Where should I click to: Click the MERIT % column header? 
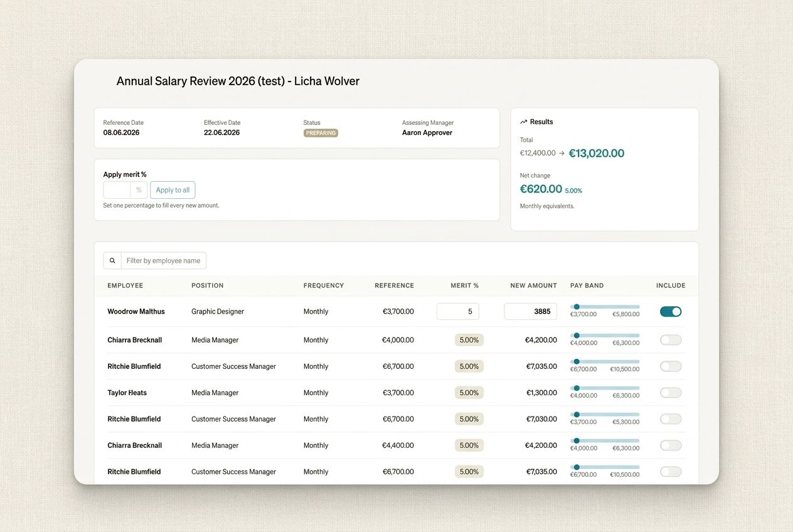tap(465, 285)
